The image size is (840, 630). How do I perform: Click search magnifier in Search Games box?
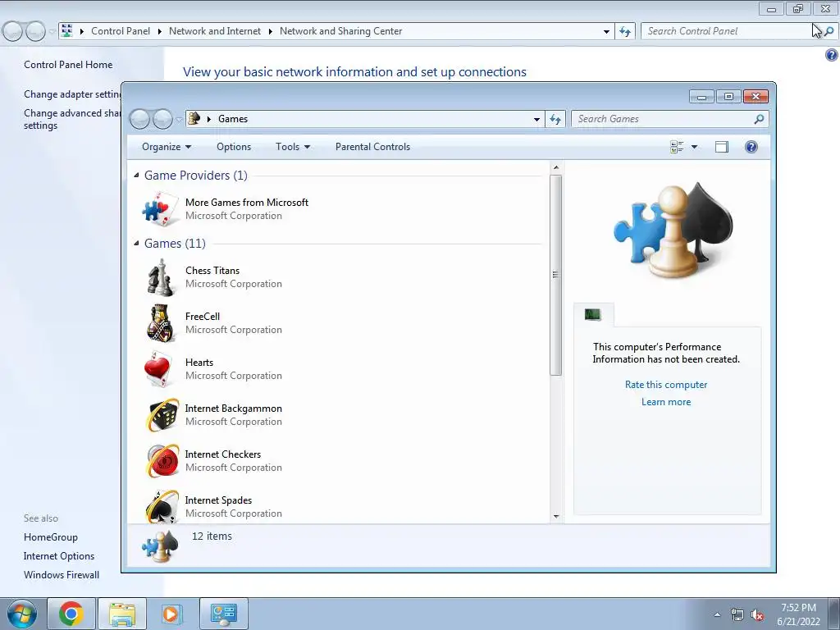759,119
